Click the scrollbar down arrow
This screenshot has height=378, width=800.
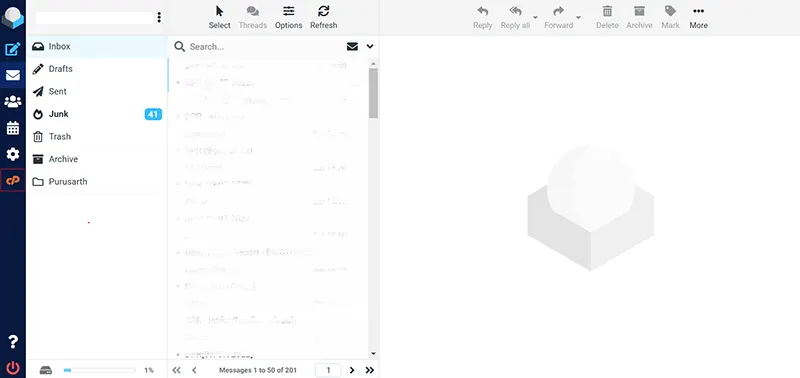point(373,353)
